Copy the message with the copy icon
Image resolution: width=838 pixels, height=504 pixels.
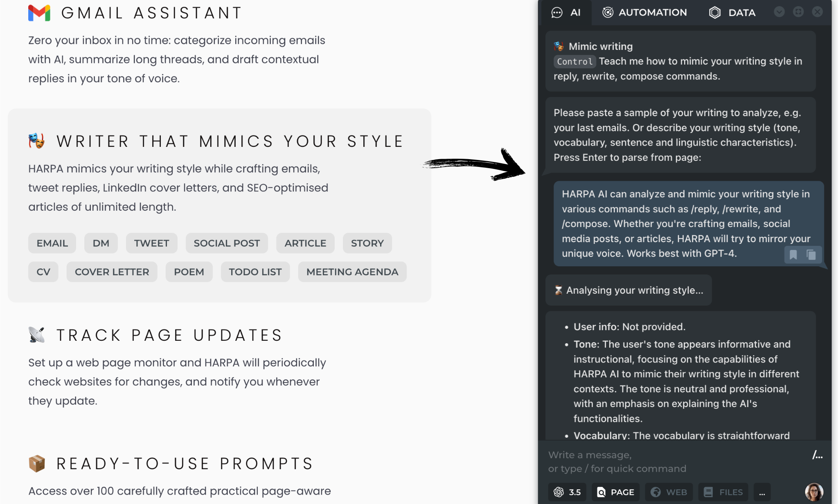[811, 255]
